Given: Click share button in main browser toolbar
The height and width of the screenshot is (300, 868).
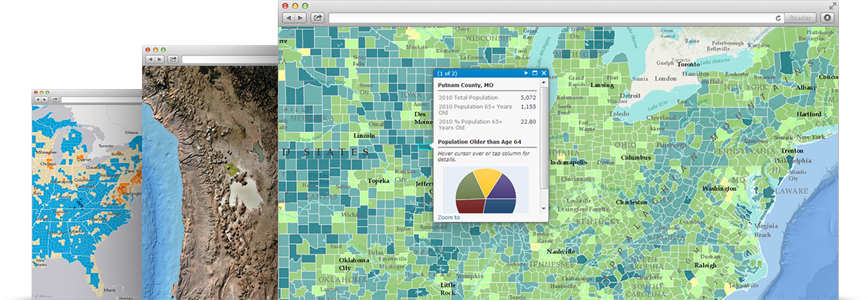Looking at the screenshot, I should (318, 18).
